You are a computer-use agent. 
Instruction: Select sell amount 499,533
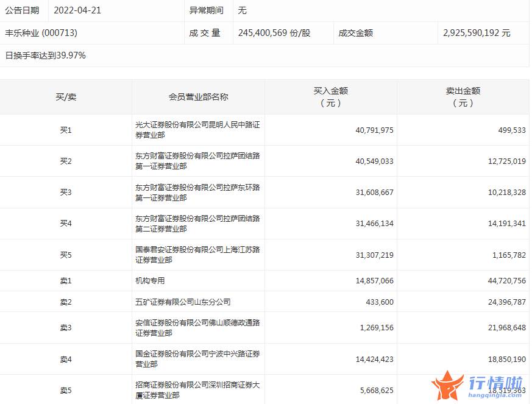click(512, 130)
